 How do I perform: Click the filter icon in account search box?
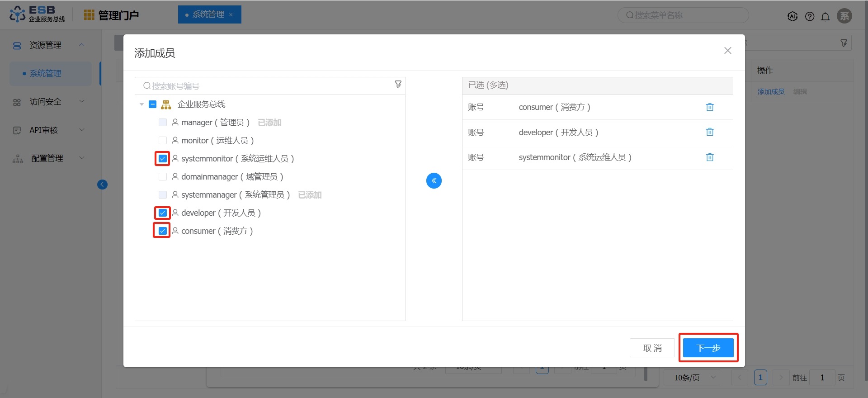pos(398,85)
